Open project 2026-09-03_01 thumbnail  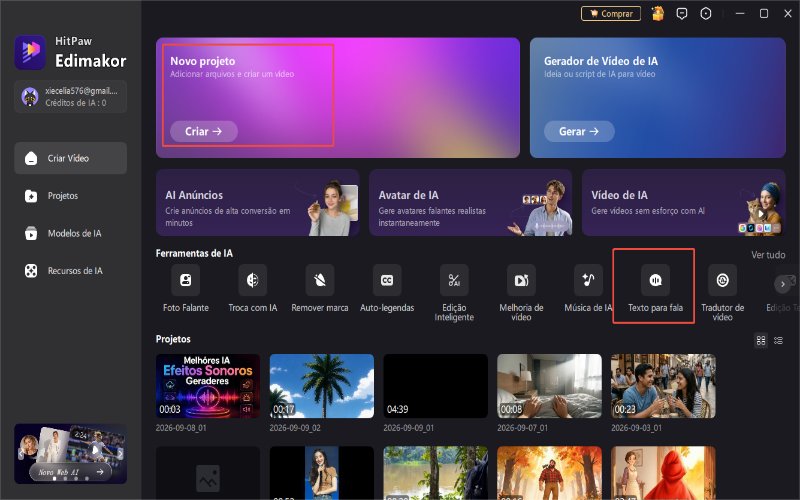(663, 386)
